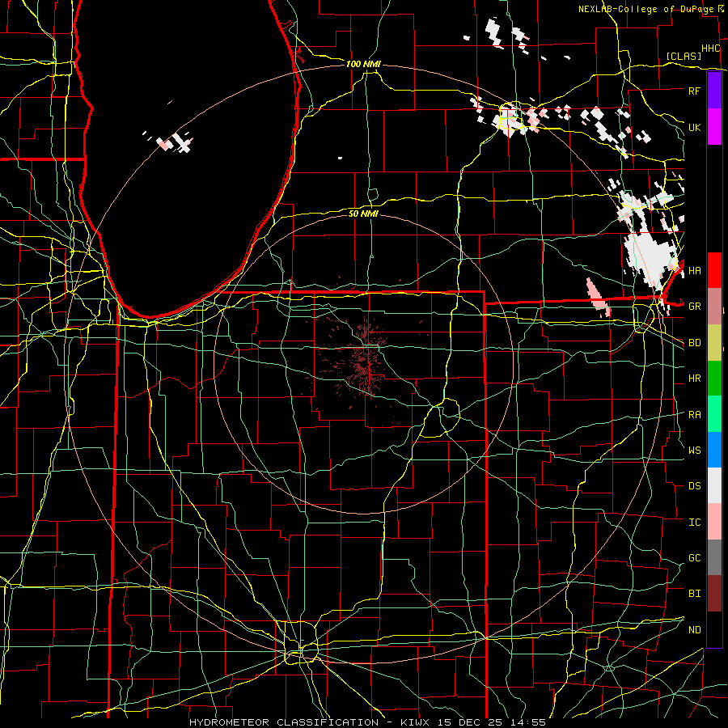Screen dimensions: 728x728
Task: Select the BD legend label
Action: tap(694, 343)
